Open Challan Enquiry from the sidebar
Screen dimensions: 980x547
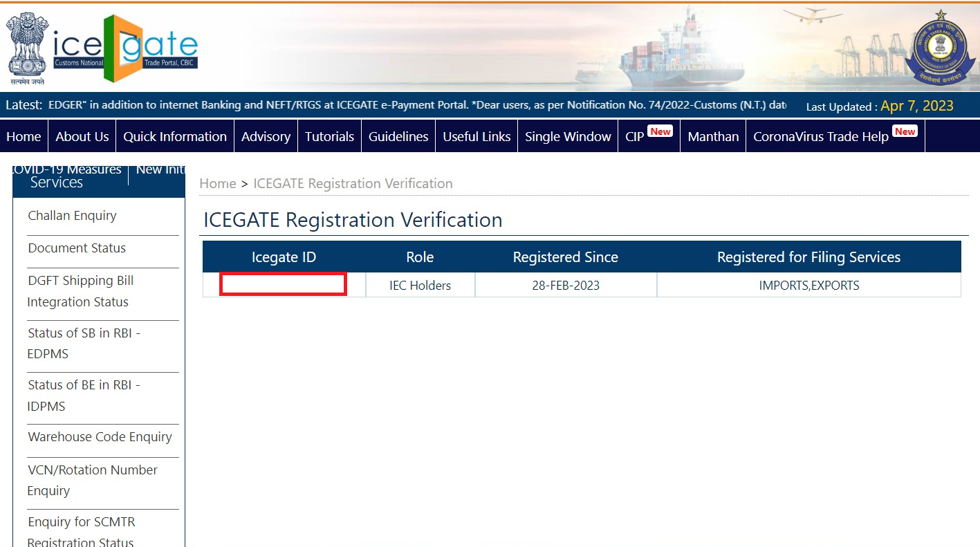click(x=72, y=216)
